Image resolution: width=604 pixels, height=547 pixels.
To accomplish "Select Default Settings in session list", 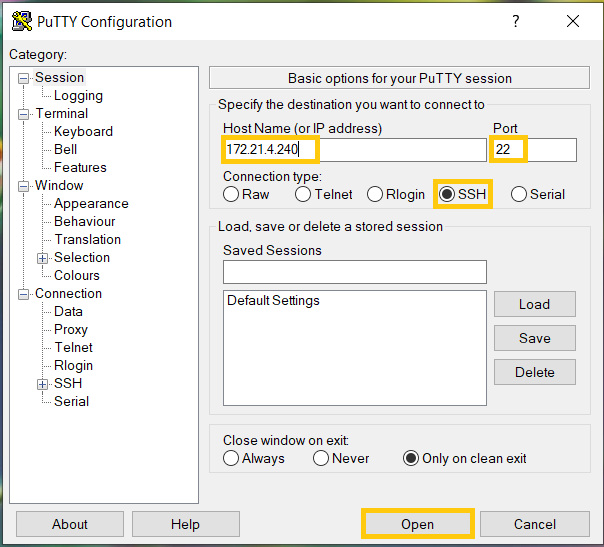I will point(274,300).
